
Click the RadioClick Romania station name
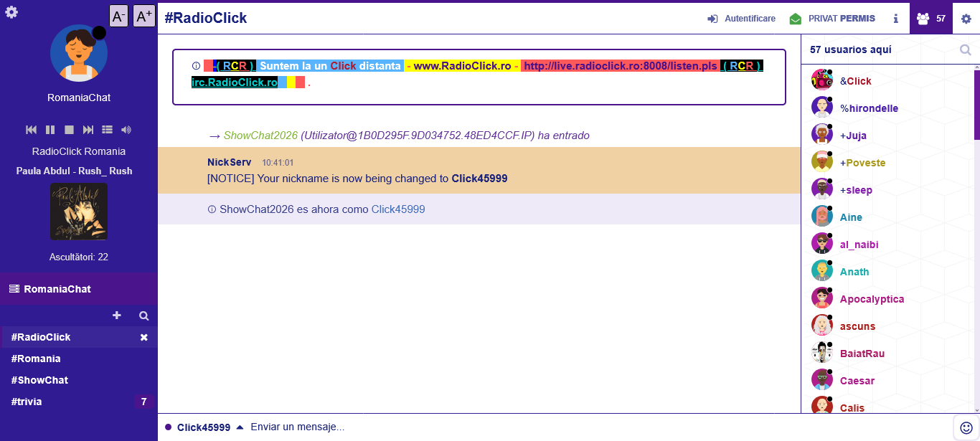(79, 151)
